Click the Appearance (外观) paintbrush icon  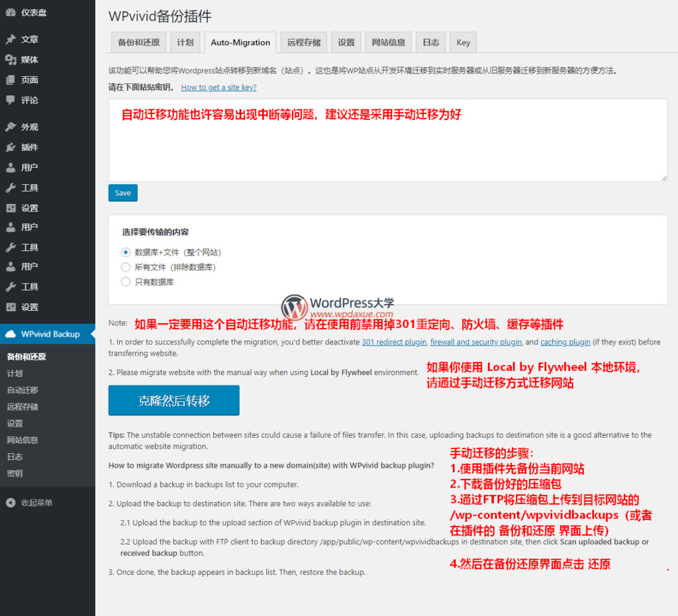tap(11, 127)
